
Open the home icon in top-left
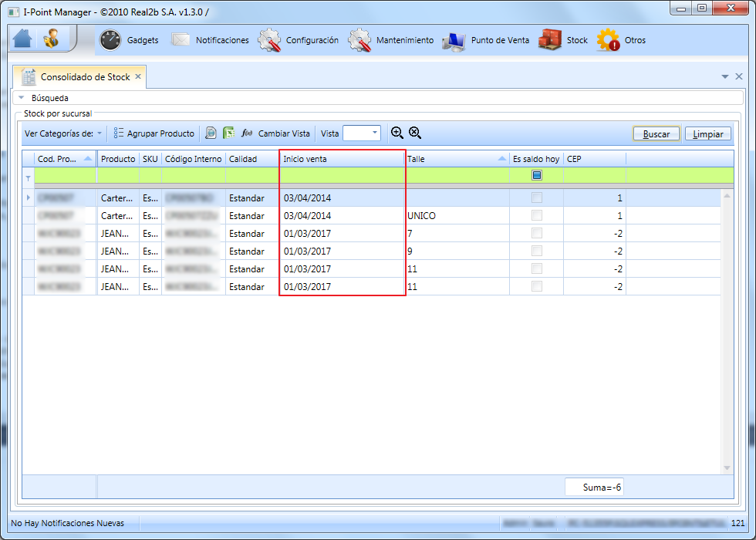(x=22, y=39)
